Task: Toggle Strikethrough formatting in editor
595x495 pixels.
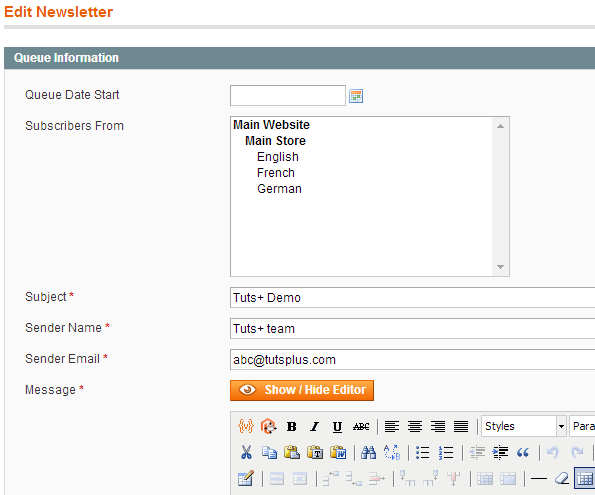Action: coord(361,427)
